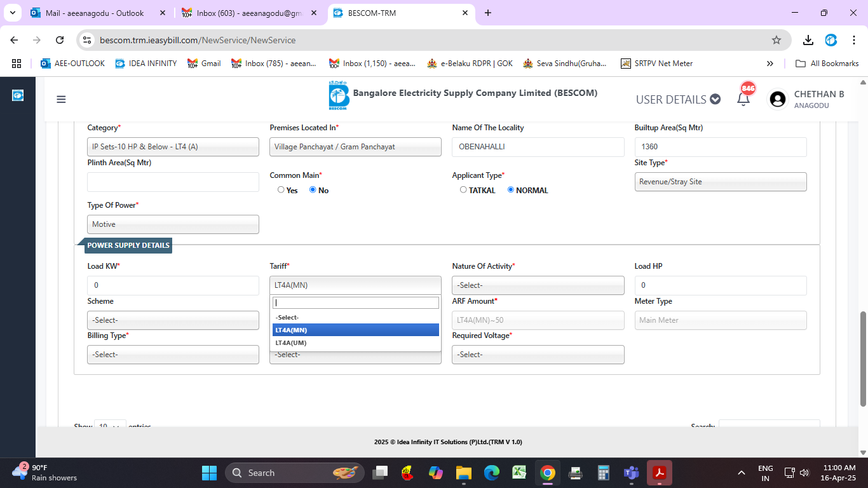868x488 pixels.
Task: Open Calculator from the taskbar
Action: click(x=604, y=473)
